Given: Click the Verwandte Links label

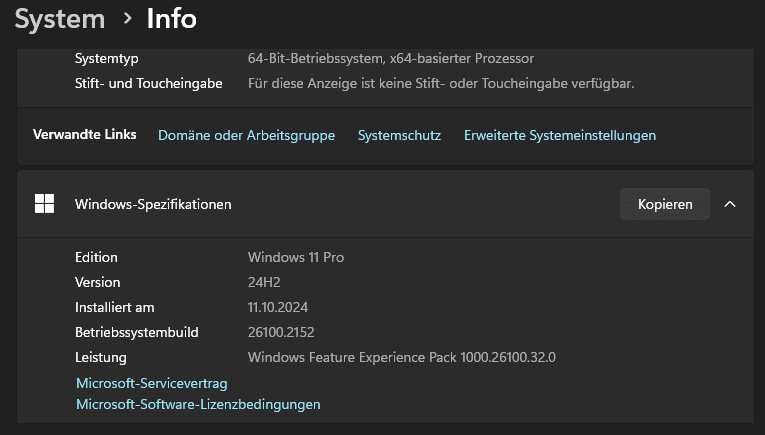Looking at the screenshot, I should pos(84,135).
